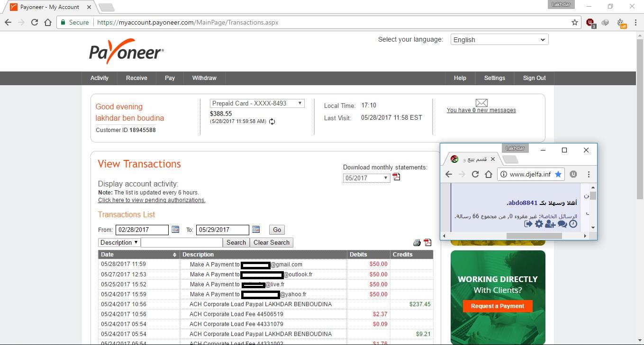644x345 pixels.
Task: Open the Pay menu
Action: 170,78
